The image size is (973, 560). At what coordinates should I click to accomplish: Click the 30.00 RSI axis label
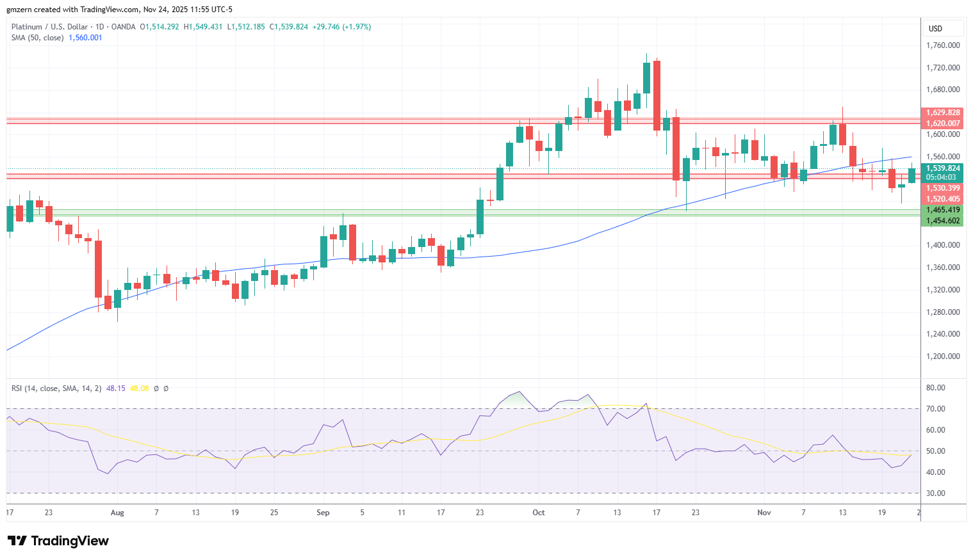click(936, 493)
